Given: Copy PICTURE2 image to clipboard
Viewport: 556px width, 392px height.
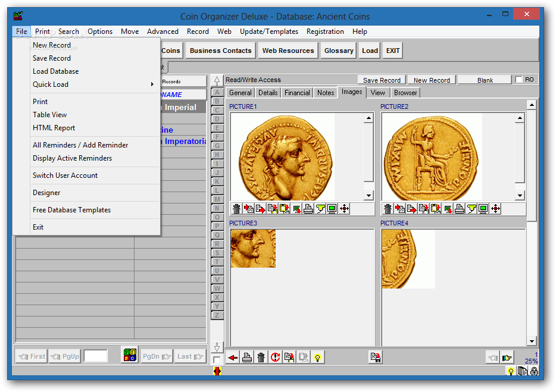Looking at the screenshot, I should (x=424, y=209).
